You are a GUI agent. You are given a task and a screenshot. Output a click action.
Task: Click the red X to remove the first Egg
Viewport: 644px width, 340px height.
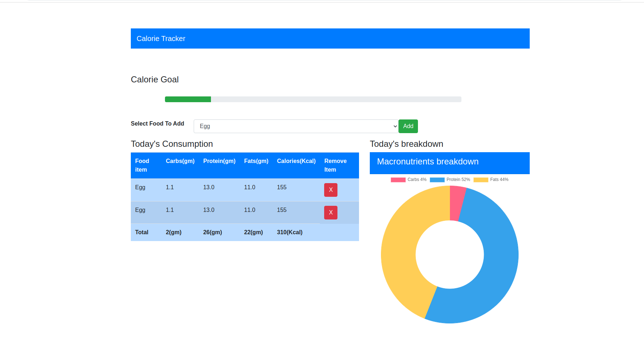331,190
